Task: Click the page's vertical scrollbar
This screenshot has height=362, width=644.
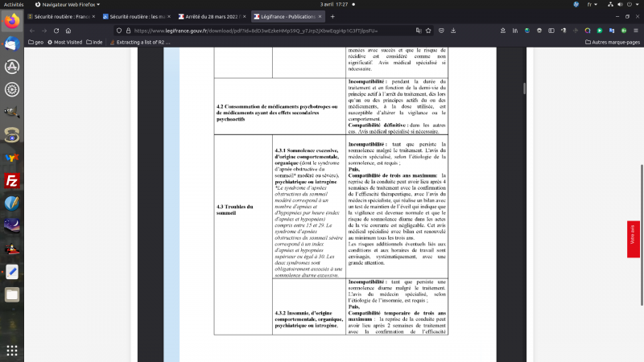Action: [x=525, y=88]
